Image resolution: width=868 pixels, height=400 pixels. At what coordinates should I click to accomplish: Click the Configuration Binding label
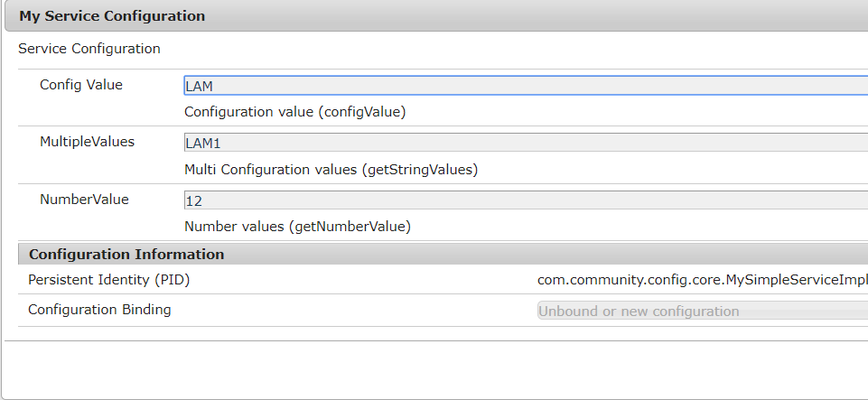point(99,310)
